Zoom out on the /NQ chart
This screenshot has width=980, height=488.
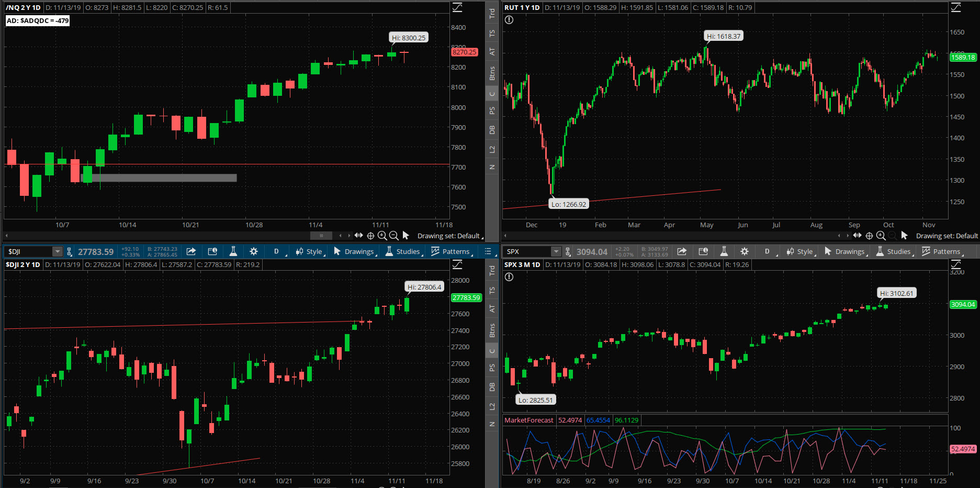point(394,236)
